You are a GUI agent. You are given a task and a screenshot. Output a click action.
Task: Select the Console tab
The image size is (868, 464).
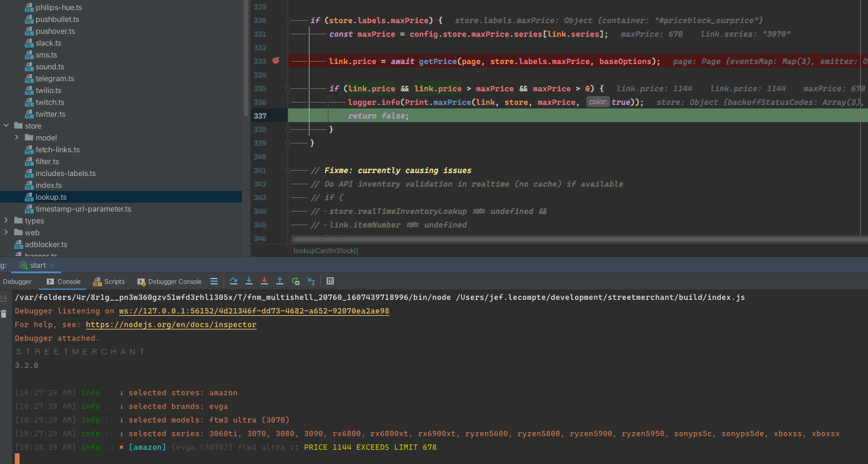(63, 281)
